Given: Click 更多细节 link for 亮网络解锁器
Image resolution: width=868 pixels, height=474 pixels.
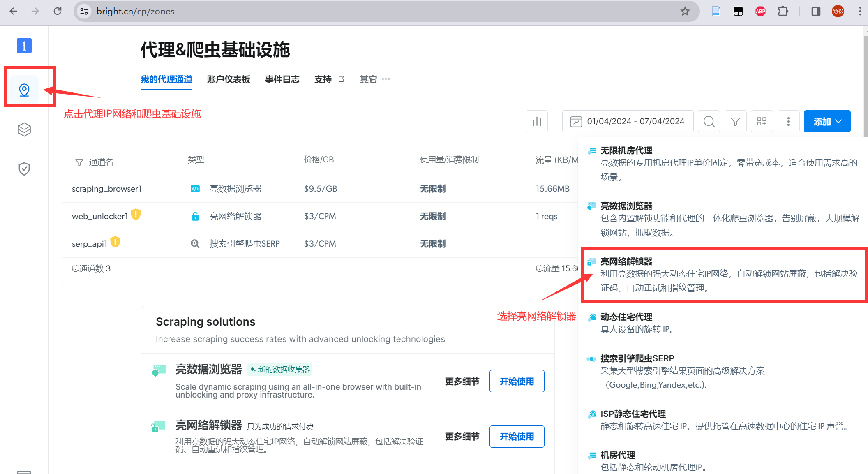Looking at the screenshot, I should (462, 437).
